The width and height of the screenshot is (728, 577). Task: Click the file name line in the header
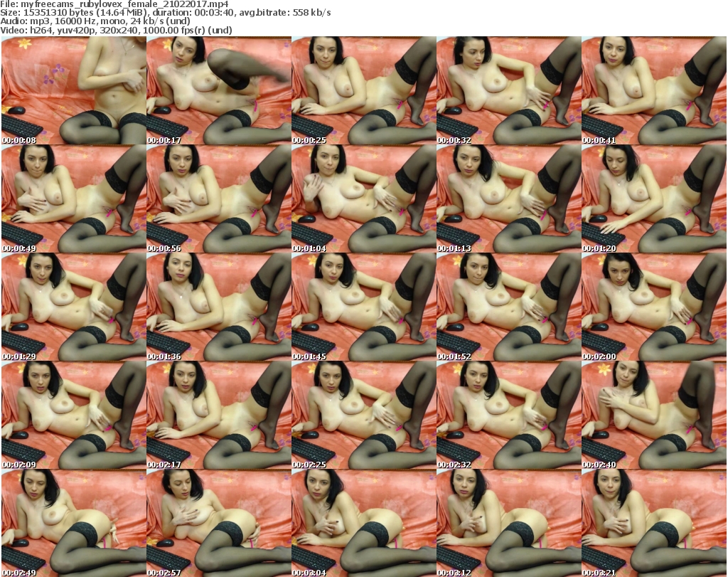(x=114, y=4)
